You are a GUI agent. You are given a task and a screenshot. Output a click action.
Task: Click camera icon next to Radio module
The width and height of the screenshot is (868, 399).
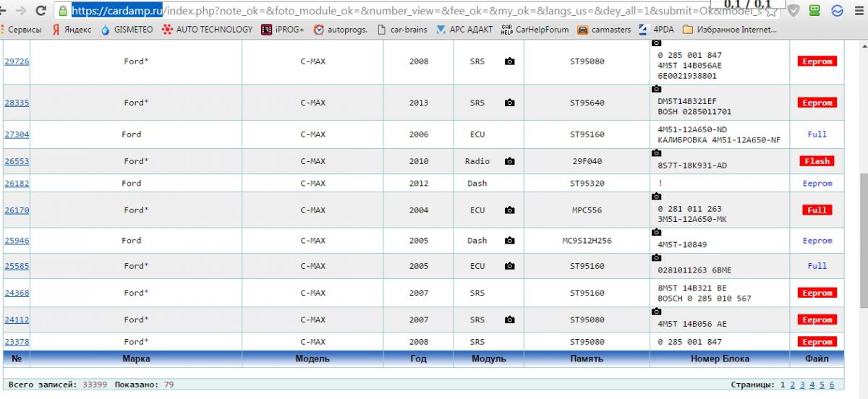tap(510, 161)
